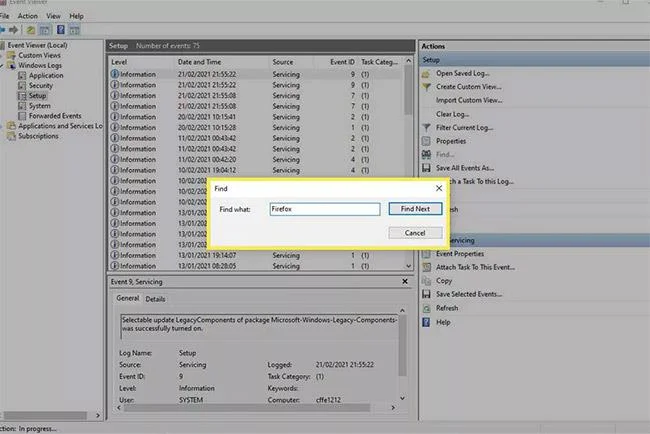
Task: Click Help in Actions pane
Action: tap(443, 322)
